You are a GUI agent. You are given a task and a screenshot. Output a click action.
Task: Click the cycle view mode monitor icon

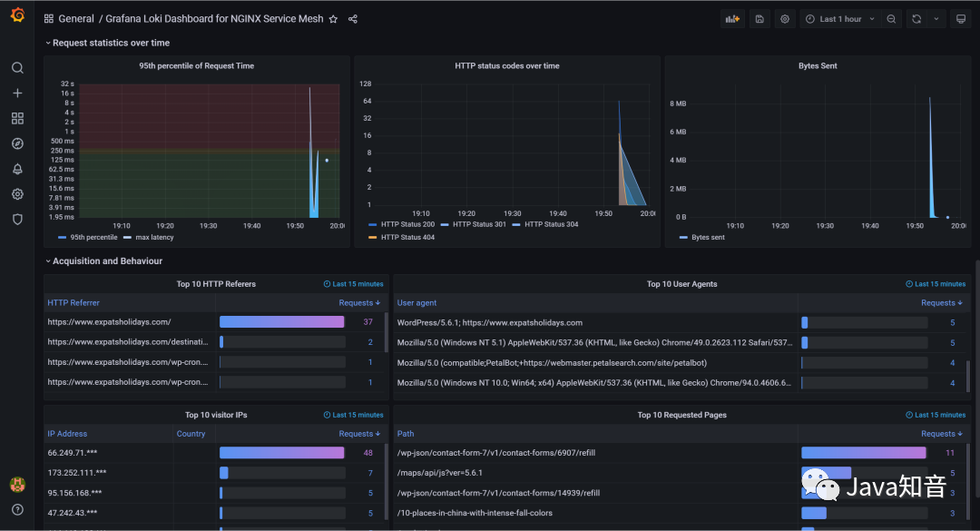pyautogui.click(x=961, y=19)
